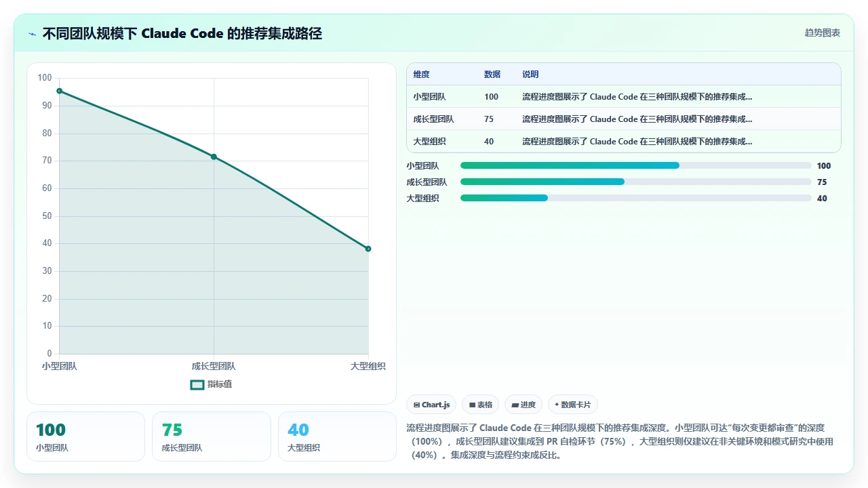This screenshot has width=868, height=488.
Task: Select the 大型组织 table row cell
Action: [429, 142]
